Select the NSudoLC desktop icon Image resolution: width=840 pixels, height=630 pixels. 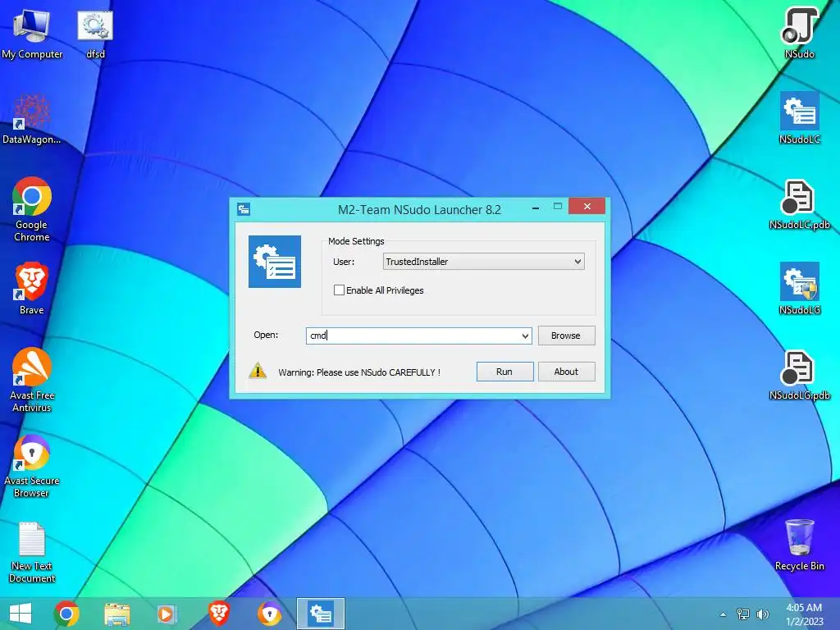pyautogui.click(x=799, y=118)
